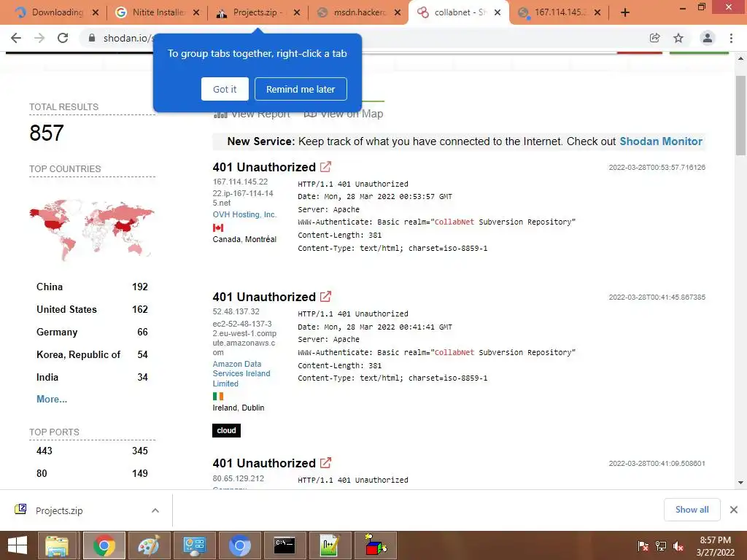Reload the Shodan page
The height and width of the screenshot is (560, 747).
[63, 38]
